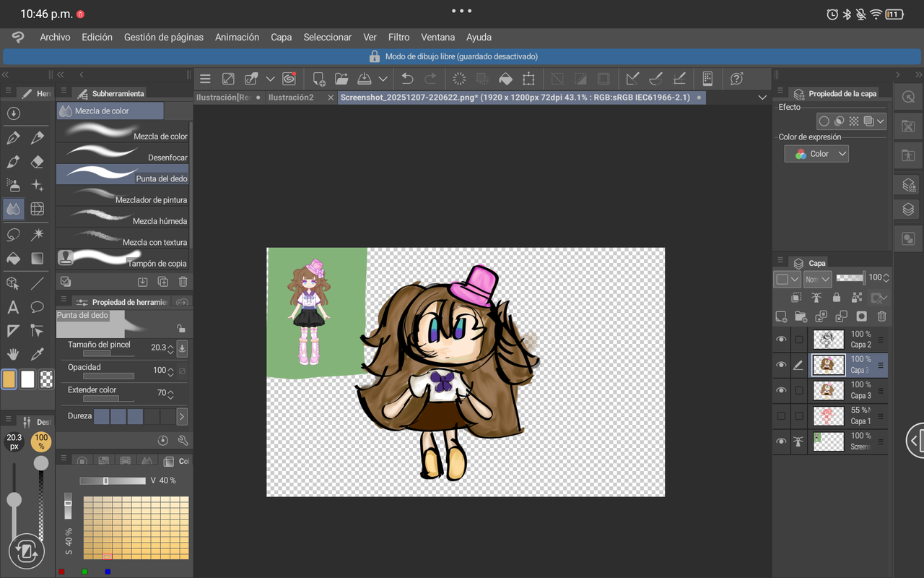
Task: Switch to the Ilustración2 tab
Action: (x=291, y=98)
